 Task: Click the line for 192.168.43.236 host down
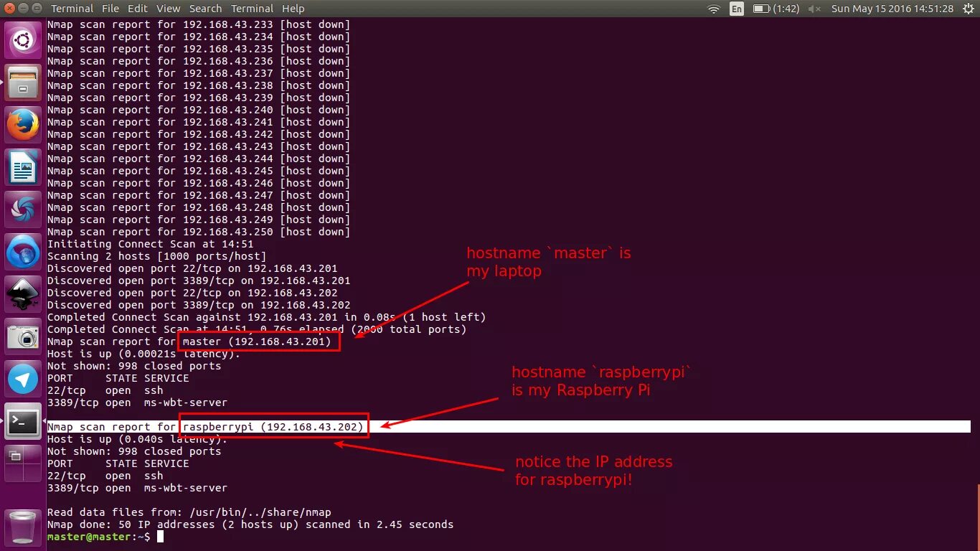coord(199,61)
